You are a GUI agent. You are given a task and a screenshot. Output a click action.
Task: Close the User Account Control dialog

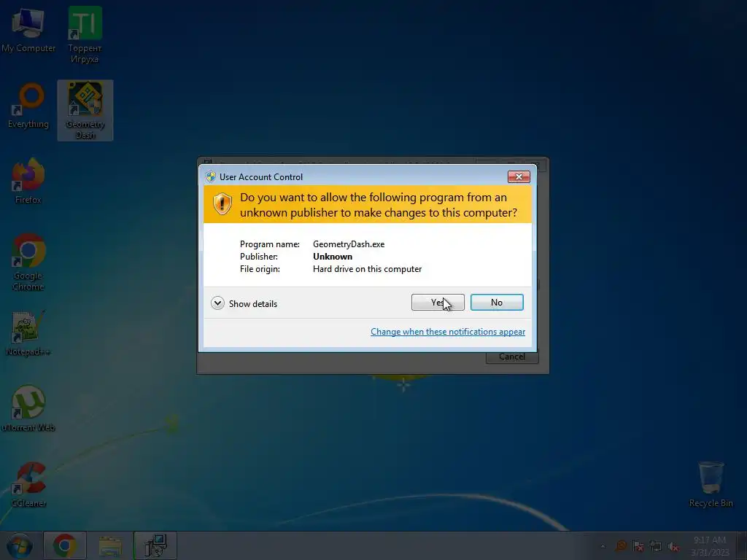tap(519, 176)
